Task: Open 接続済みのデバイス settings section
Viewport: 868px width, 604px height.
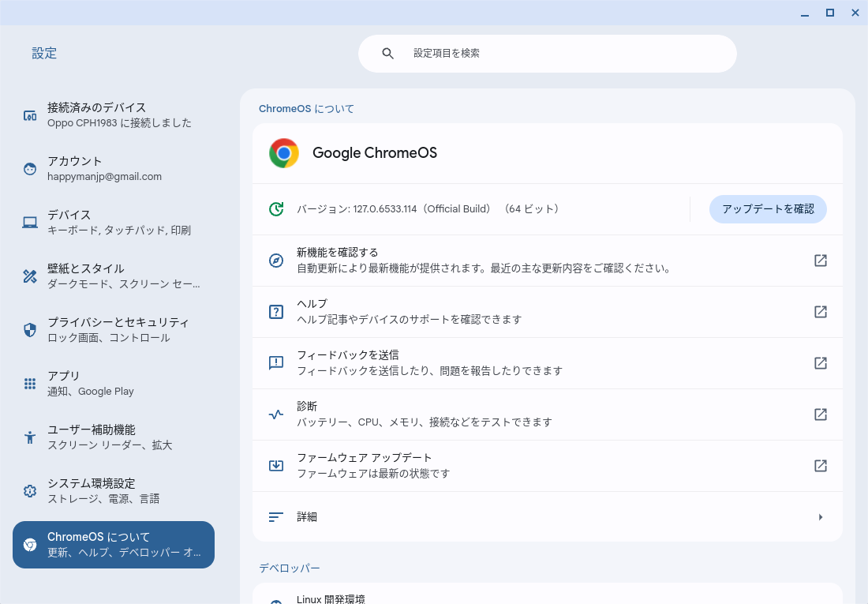Action: 114,115
